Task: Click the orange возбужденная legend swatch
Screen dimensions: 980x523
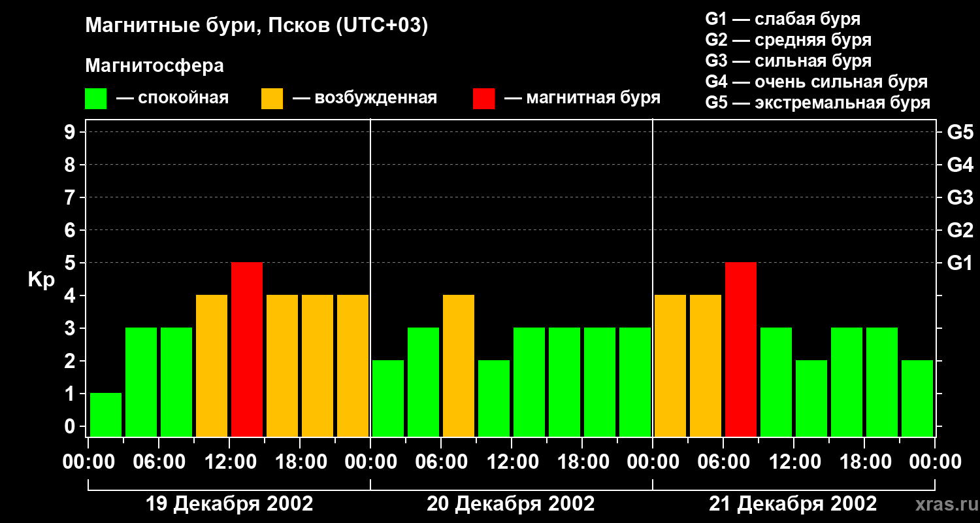Action: tap(272, 99)
